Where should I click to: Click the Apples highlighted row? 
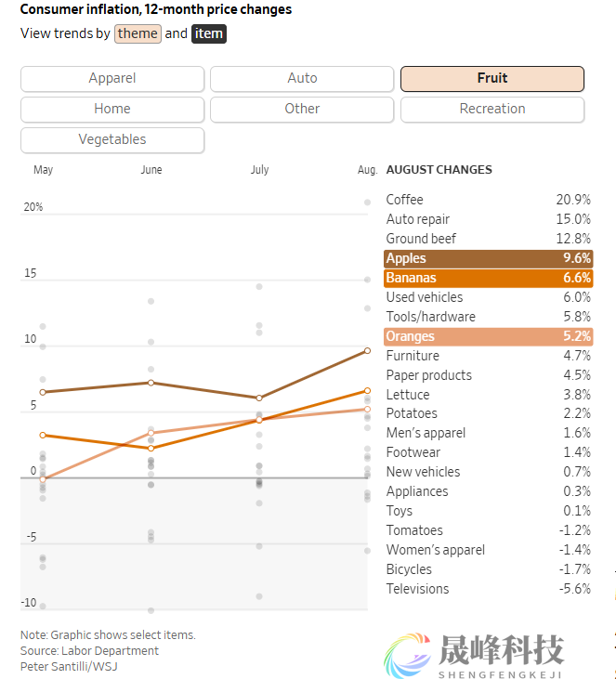pos(488,258)
